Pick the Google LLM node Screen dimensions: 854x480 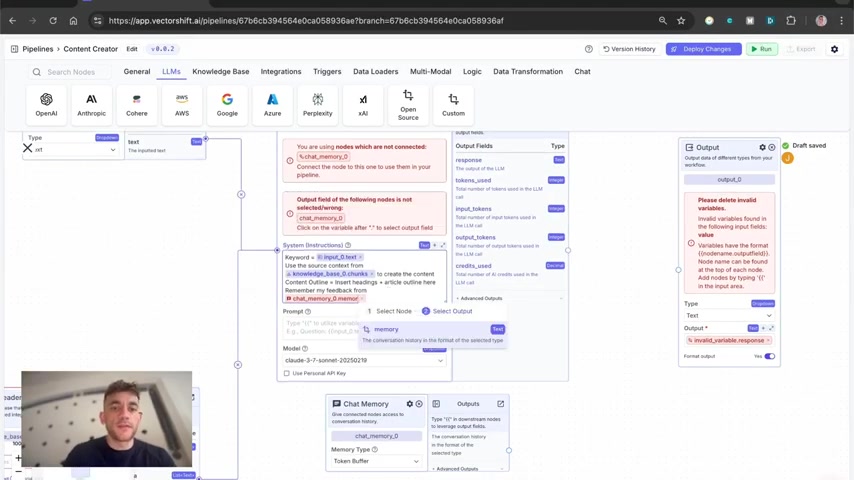tap(227, 104)
